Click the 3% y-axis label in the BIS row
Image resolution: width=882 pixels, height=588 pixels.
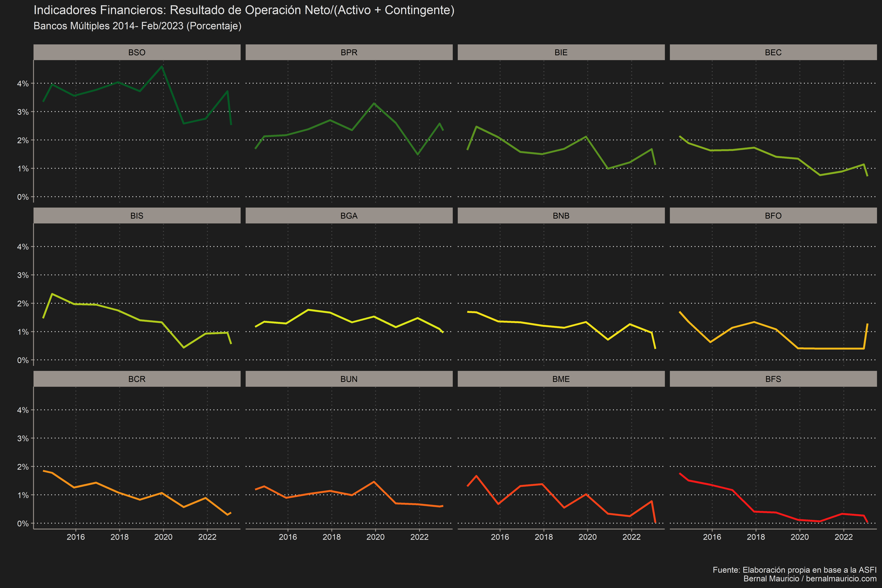click(23, 275)
